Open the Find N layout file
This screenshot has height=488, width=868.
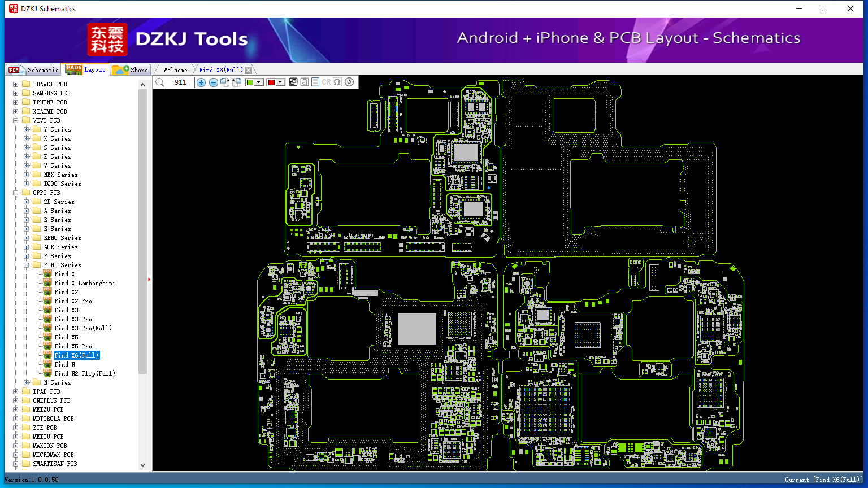(64, 364)
